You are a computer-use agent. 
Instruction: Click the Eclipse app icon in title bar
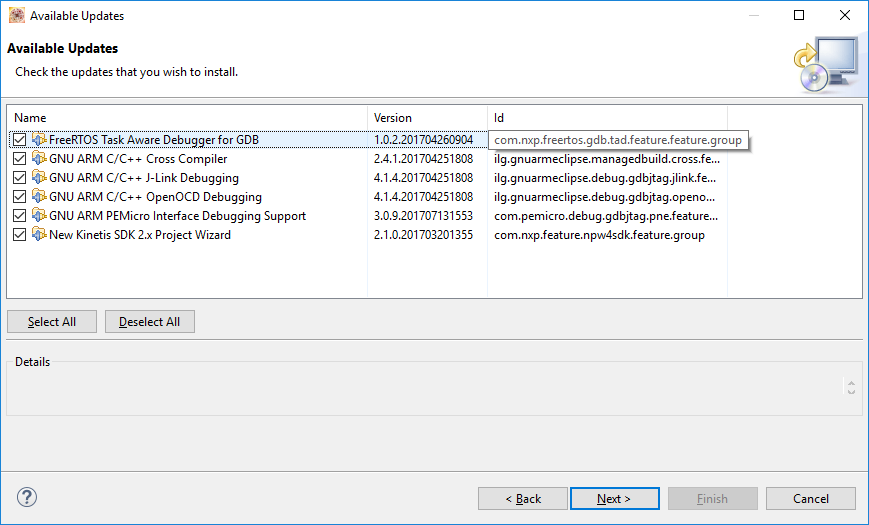[16, 16]
